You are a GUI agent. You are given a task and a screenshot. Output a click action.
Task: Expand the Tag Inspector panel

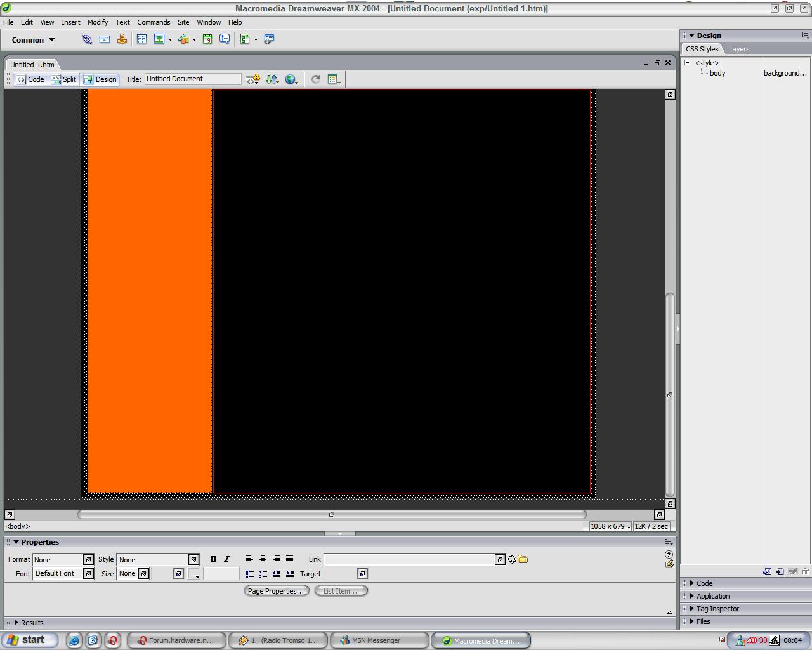point(717,609)
